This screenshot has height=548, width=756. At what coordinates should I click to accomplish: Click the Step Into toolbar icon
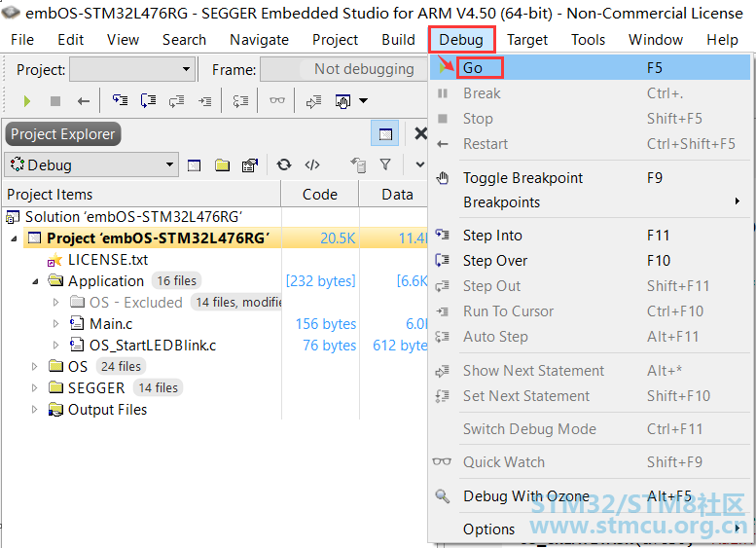click(x=120, y=100)
